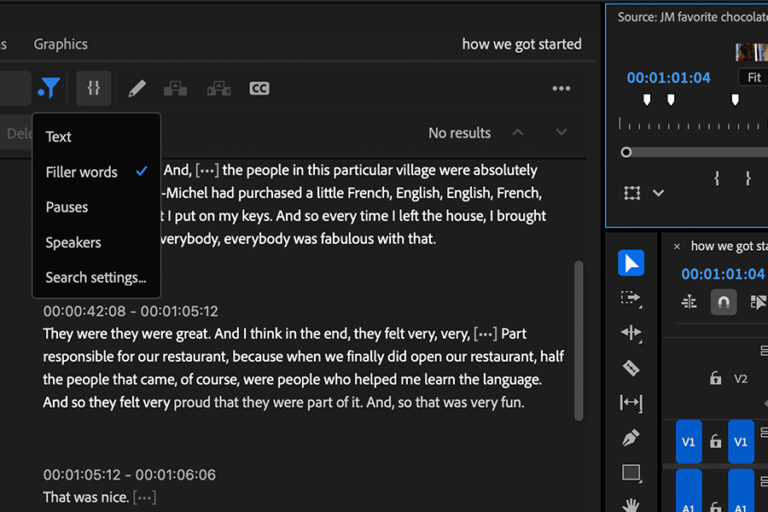Open the Fit zoom level dropdown
Image resolution: width=768 pixels, height=512 pixels.
click(753, 78)
